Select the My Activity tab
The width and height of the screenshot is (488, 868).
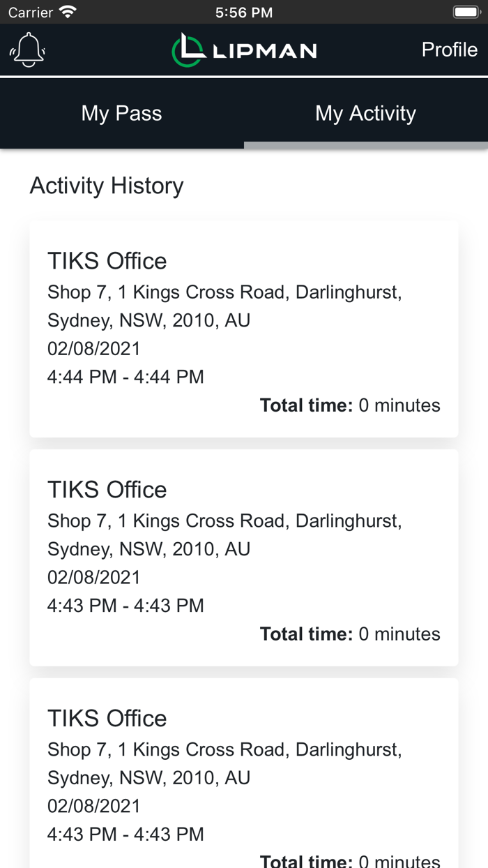click(365, 113)
